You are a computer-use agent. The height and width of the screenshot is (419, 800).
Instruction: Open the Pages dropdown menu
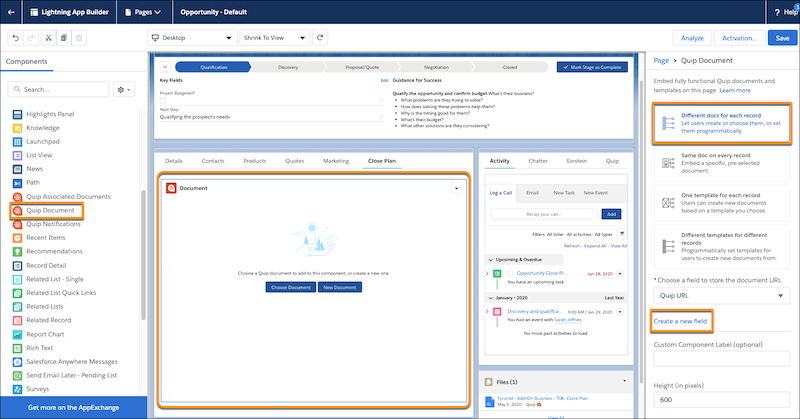(142, 12)
